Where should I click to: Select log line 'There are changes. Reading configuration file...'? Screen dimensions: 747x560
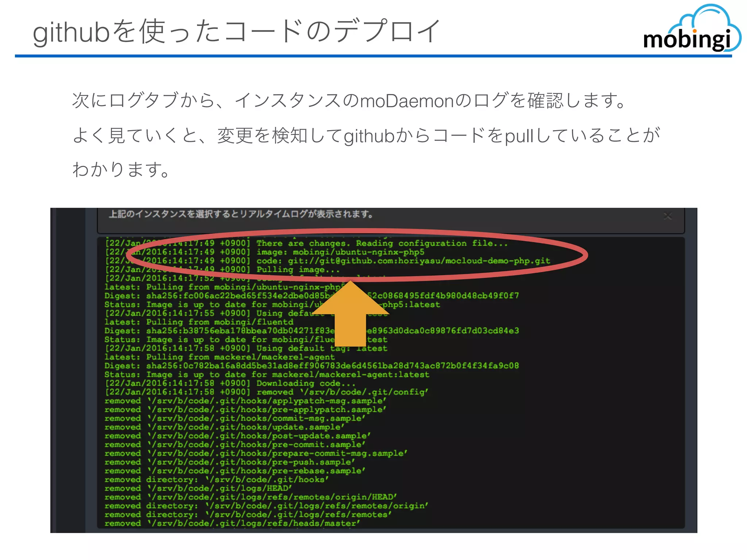point(306,243)
